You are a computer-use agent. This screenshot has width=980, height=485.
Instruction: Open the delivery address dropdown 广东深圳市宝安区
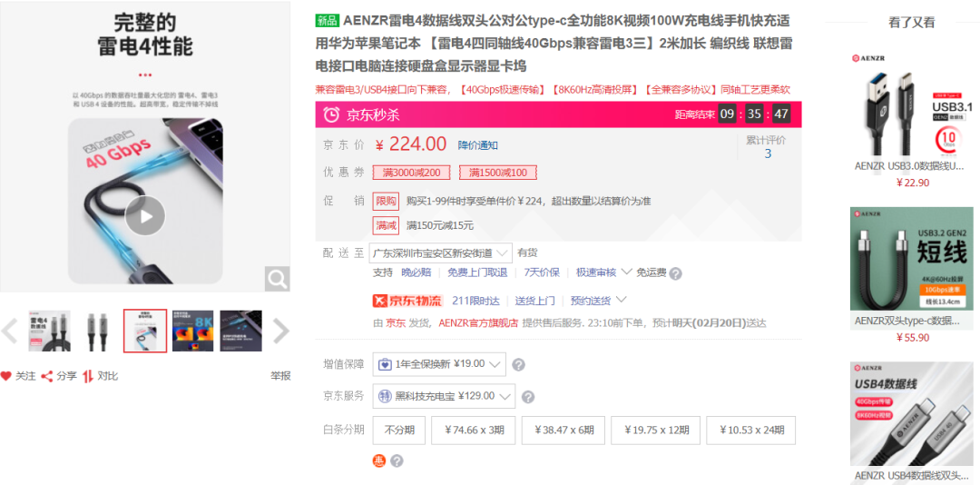(x=441, y=253)
